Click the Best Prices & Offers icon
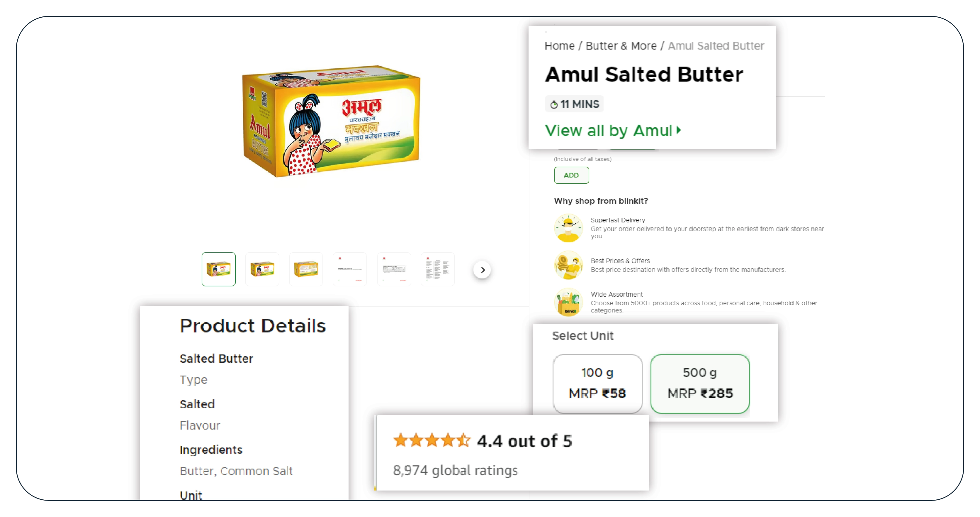The image size is (980, 517). (x=568, y=265)
